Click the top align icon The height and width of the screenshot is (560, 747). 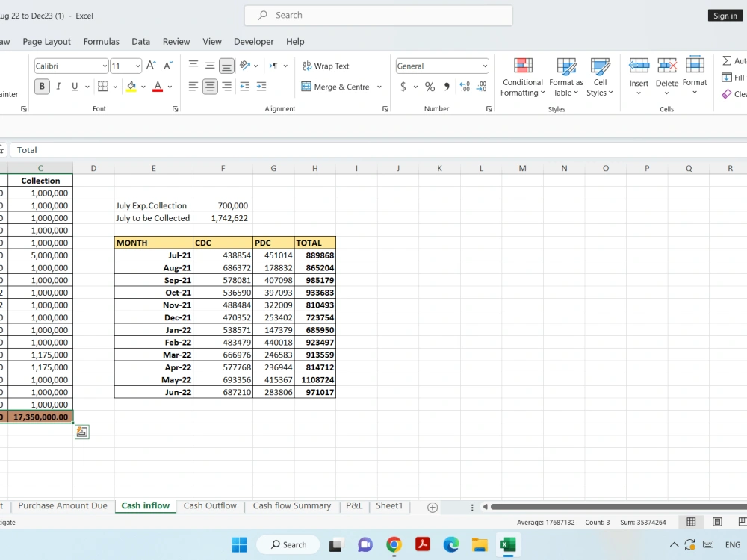pos(193,64)
